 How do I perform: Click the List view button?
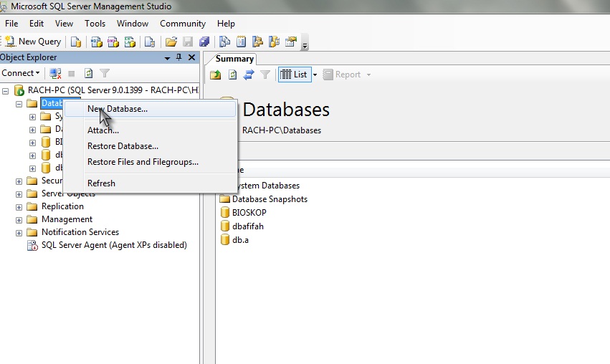coord(295,75)
